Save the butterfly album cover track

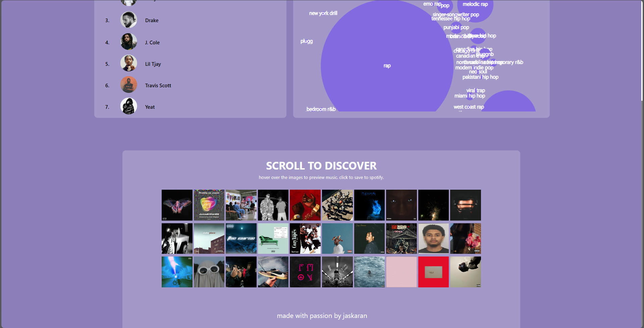(x=177, y=205)
